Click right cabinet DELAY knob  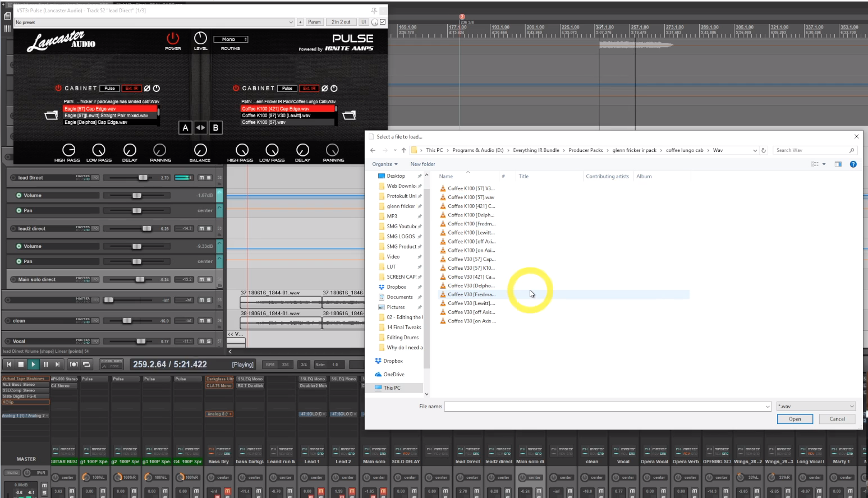[x=302, y=150]
